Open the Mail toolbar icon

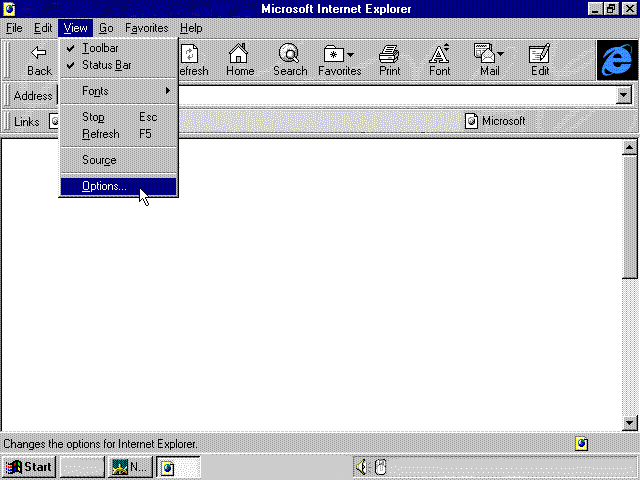pos(484,53)
